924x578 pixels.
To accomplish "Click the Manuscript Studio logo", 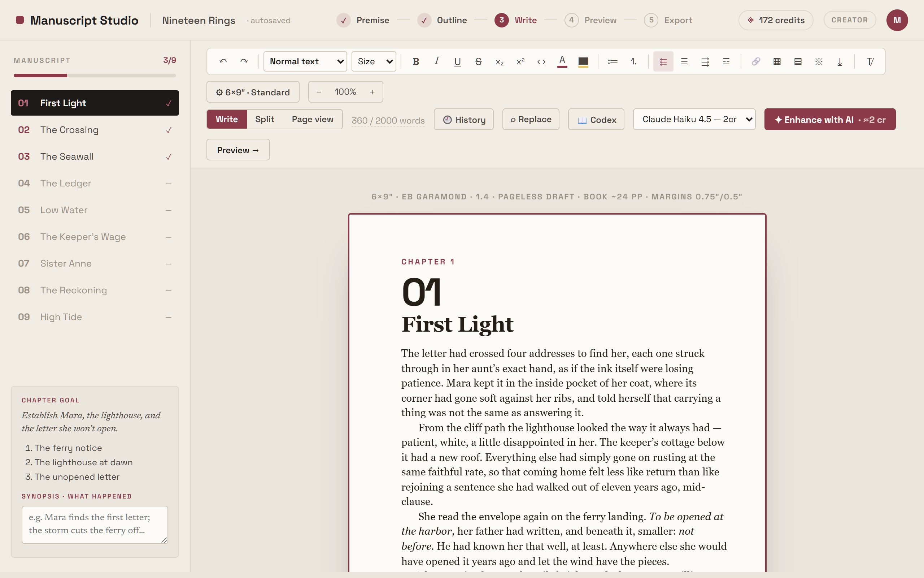I will [x=77, y=20].
